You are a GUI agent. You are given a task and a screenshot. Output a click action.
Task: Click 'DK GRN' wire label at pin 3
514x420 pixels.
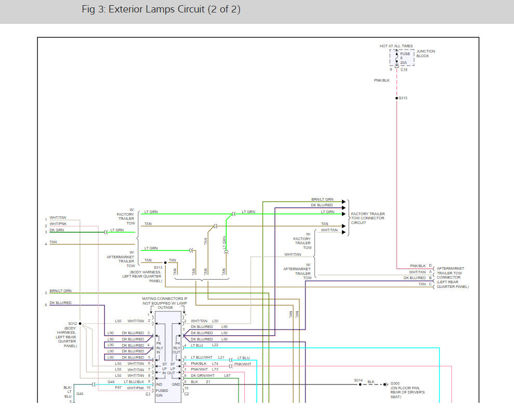[57, 230]
